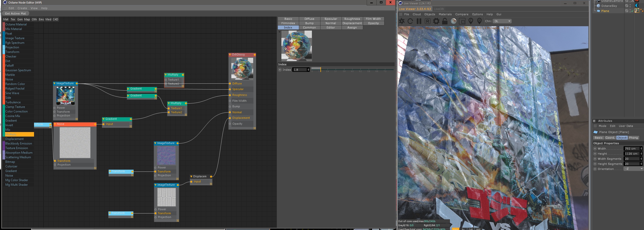Collapse the top Multiply node
This screenshot has width=644, height=230.
coord(166,75)
